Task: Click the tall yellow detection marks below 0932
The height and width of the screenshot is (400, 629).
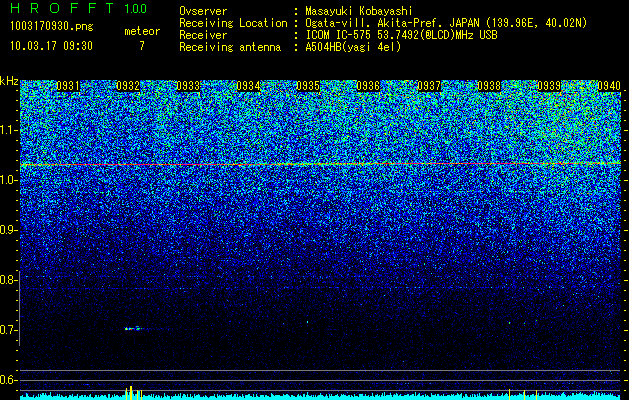Action: (134, 393)
